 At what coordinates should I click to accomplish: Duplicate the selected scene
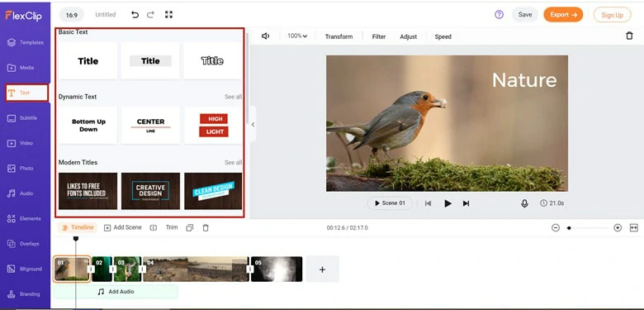(x=189, y=227)
